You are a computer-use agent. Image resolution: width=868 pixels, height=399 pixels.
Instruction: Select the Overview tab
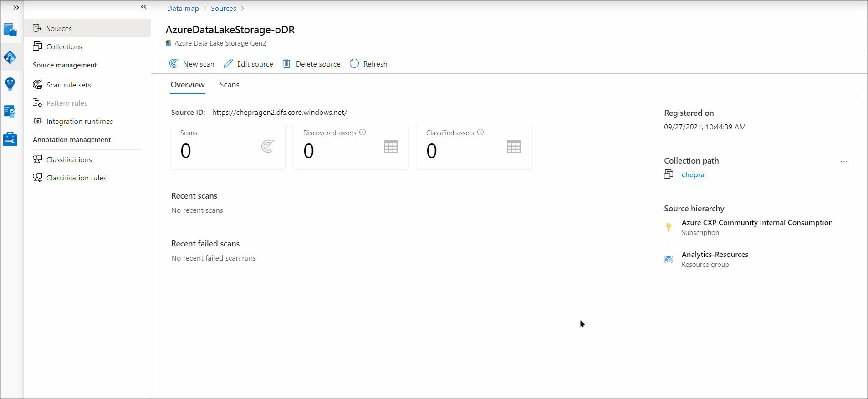pyautogui.click(x=188, y=85)
